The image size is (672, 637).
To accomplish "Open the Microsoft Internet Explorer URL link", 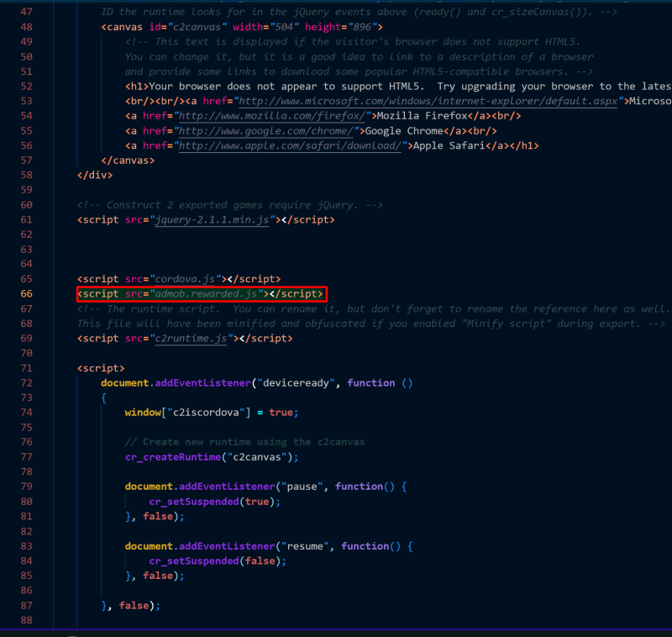I will (x=428, y=101).
